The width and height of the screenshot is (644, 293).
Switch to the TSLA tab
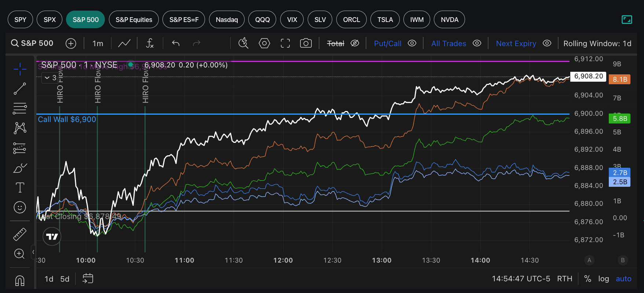385,19
